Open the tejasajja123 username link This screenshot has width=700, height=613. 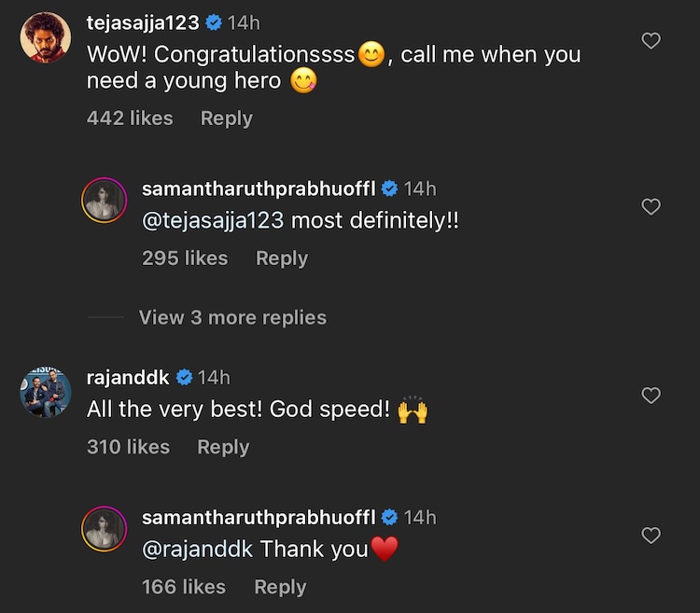[142, 22]
